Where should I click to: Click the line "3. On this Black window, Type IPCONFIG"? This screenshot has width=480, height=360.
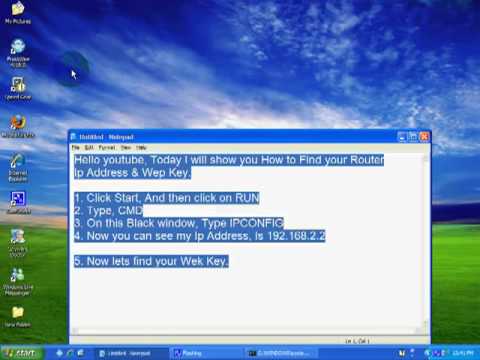pos(179,223)
